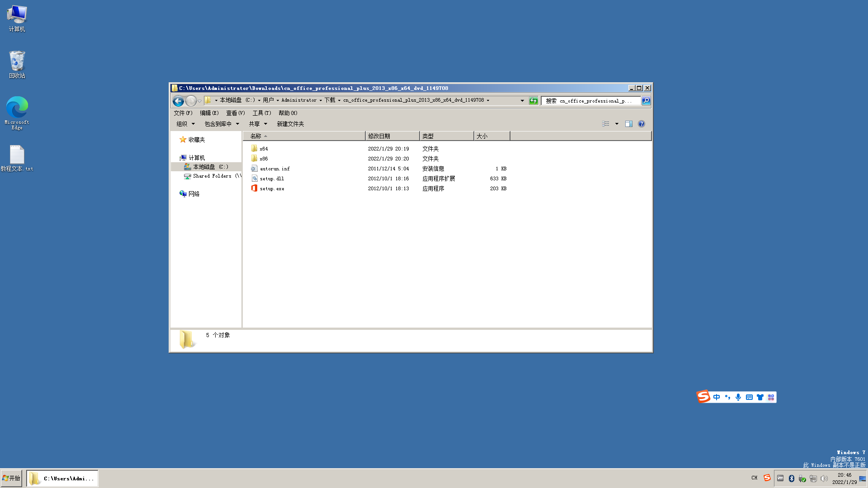This screenshot has height=488, width=868.
Task: Open the Edit menu
Action: 209,113
